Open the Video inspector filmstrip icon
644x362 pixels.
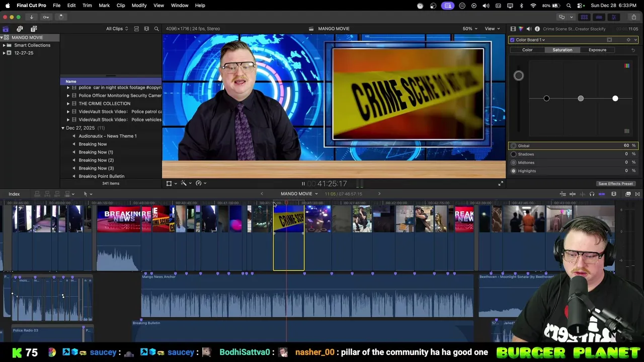[x=513, y=29]
